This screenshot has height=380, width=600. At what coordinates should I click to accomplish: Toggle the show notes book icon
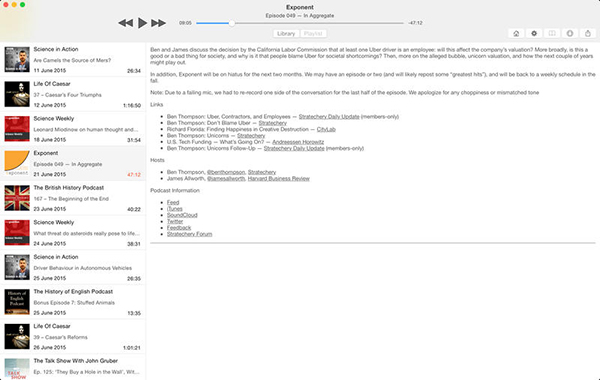point(552,34)
